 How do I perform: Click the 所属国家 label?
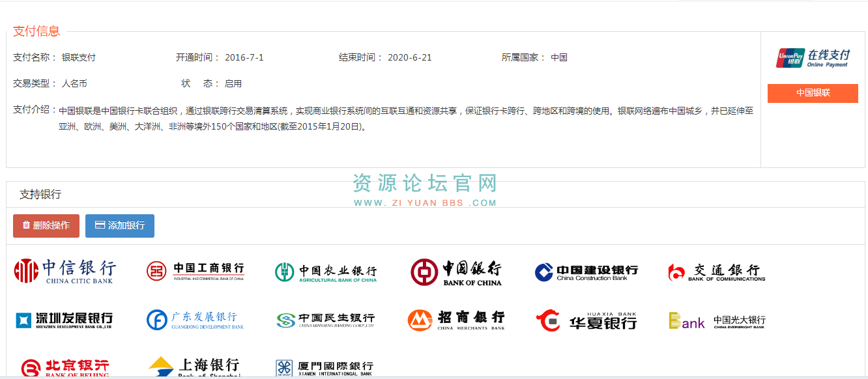[523, 57]
